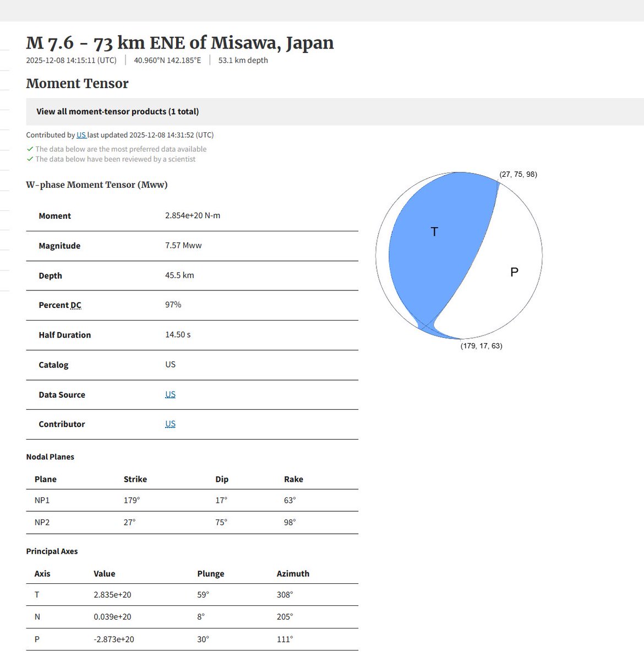This screenshot has width=644, height=661.
Task: Click the NP2 strike value '27°'
Action: coord(129,522)
